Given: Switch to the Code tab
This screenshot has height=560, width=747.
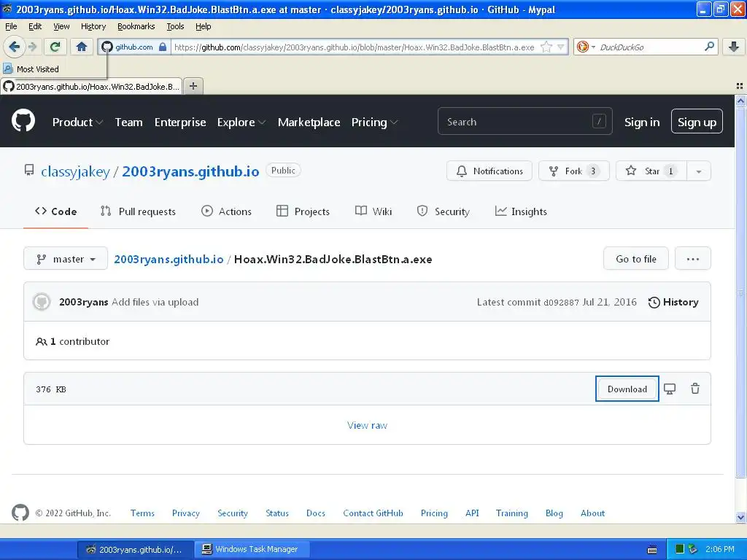Looking at the screenshot, I should (55, 211).
